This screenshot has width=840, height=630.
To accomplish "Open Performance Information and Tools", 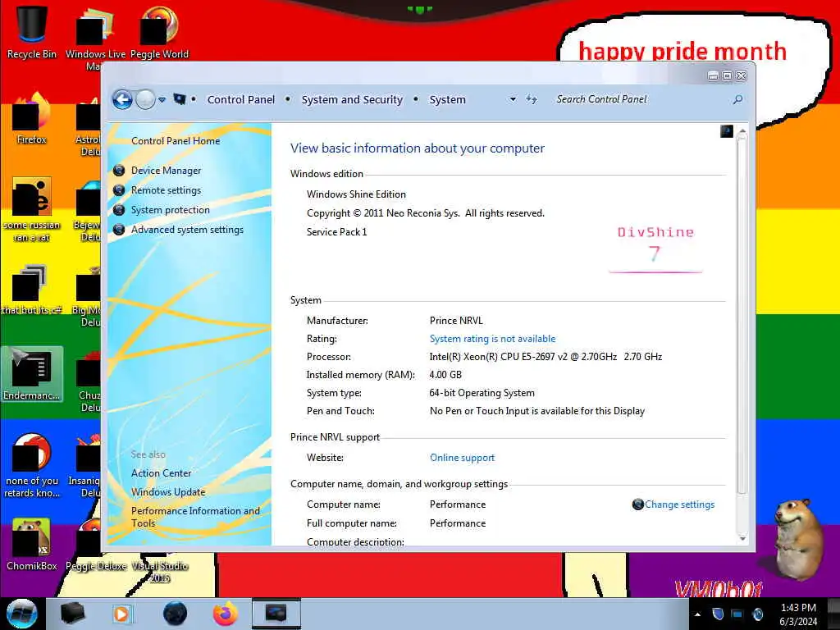I will (x=195, y=517).
